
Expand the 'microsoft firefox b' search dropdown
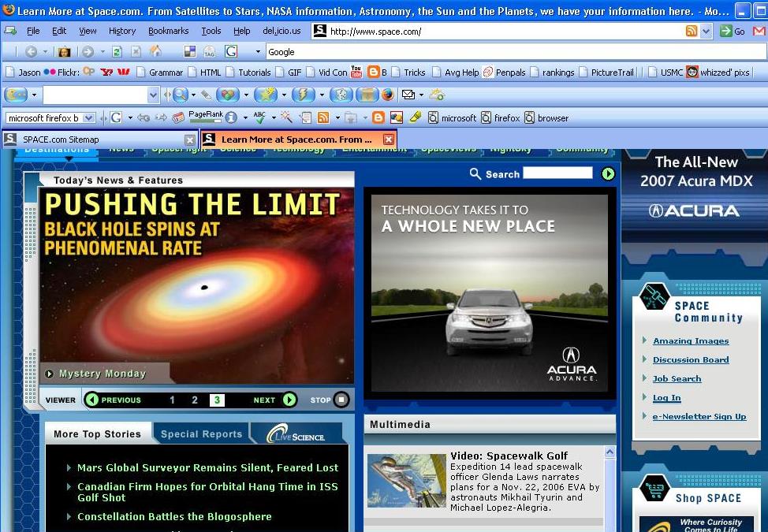tap(88, 118)
